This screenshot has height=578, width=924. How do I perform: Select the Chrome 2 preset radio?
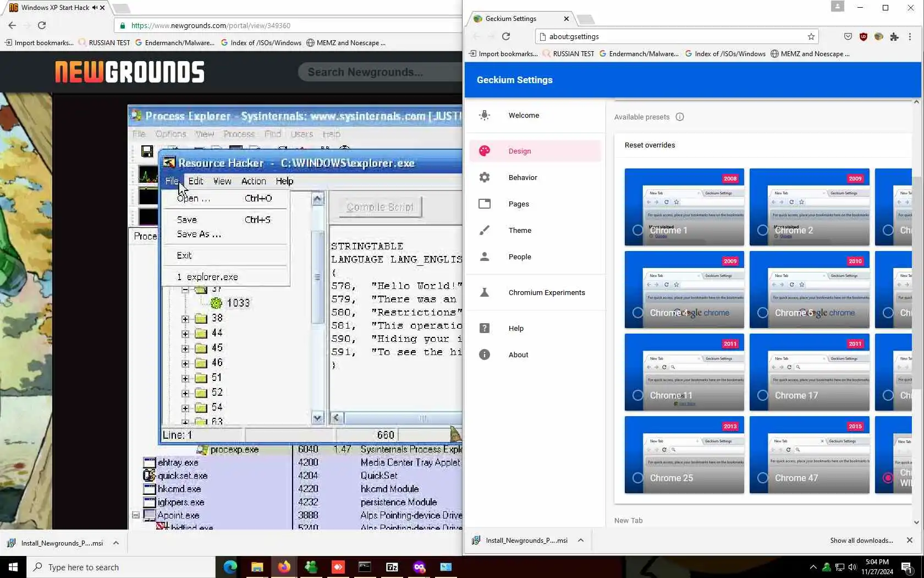coord(762,230)
